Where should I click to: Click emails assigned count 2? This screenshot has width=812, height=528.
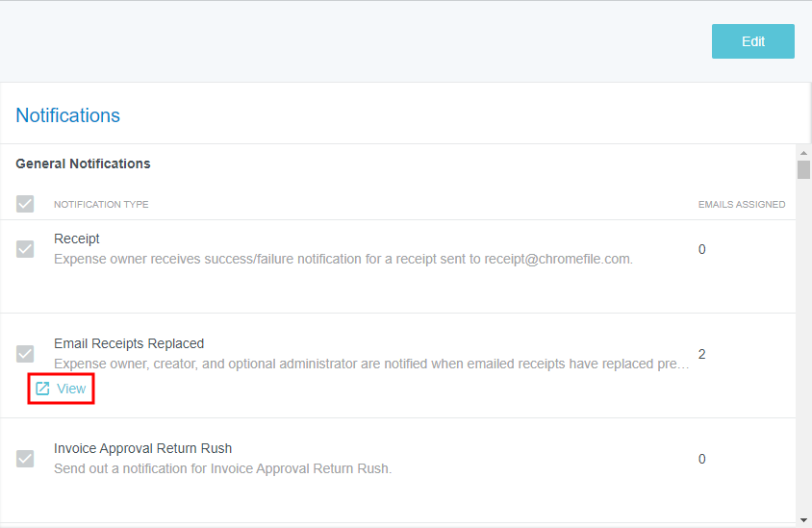pyautogui.click(x=701, y=354)
